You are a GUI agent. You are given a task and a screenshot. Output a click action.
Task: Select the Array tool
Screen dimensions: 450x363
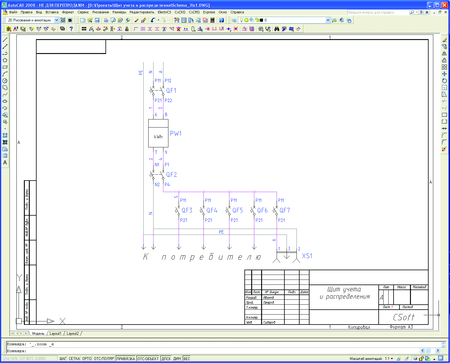coord(444,67)
